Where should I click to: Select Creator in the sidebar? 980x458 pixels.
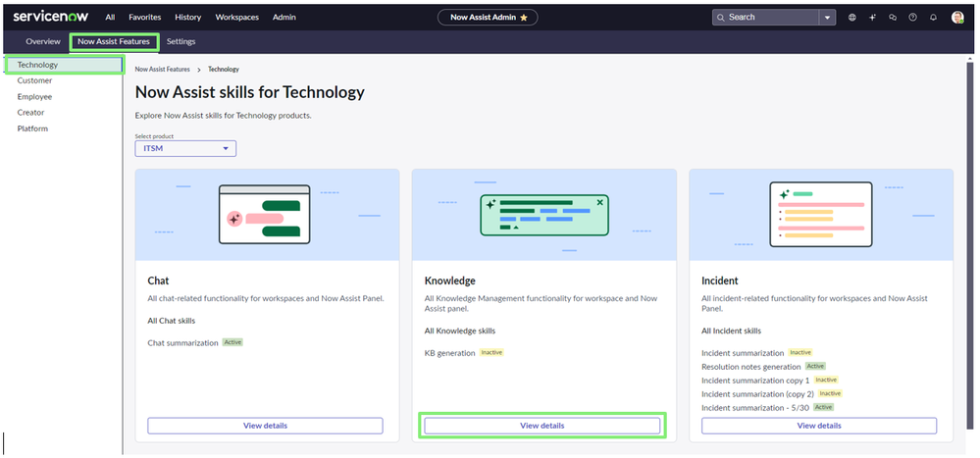[30, 113]
